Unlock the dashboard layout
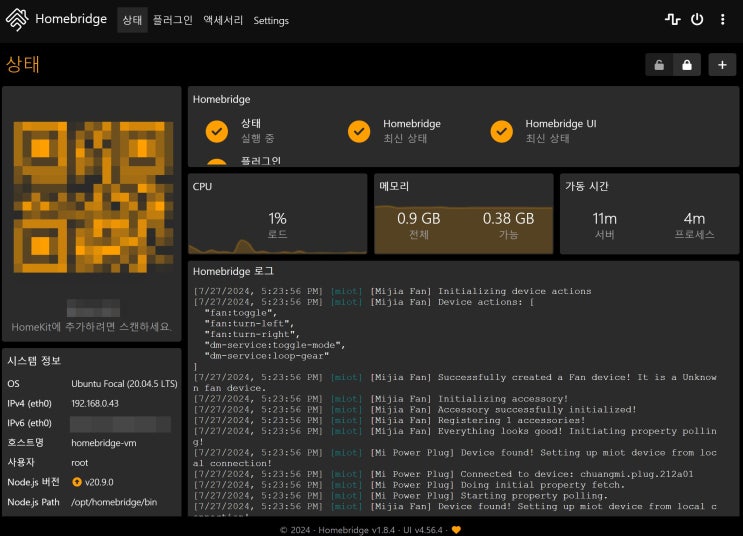The image size is (743, 536). 659,65
